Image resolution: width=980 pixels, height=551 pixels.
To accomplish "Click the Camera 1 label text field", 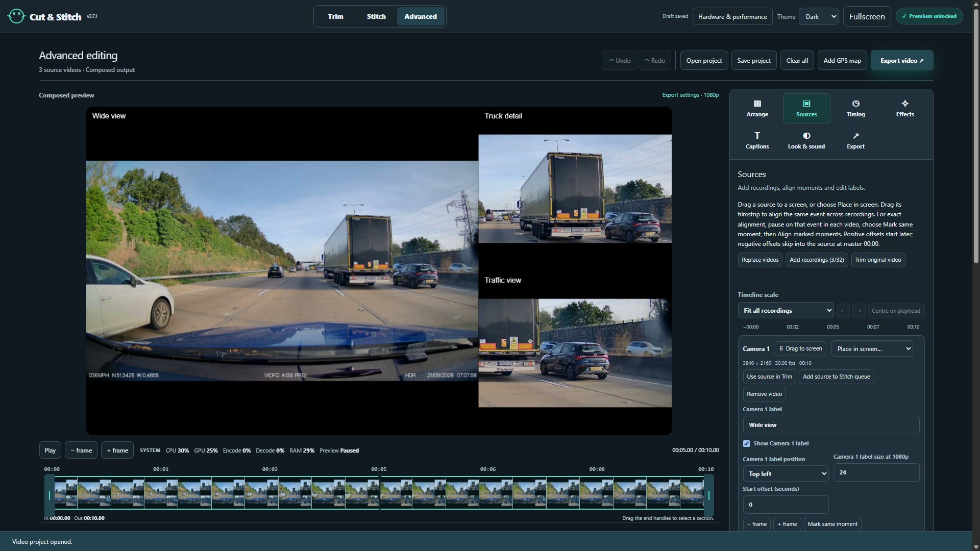I will tap(831, 425).
